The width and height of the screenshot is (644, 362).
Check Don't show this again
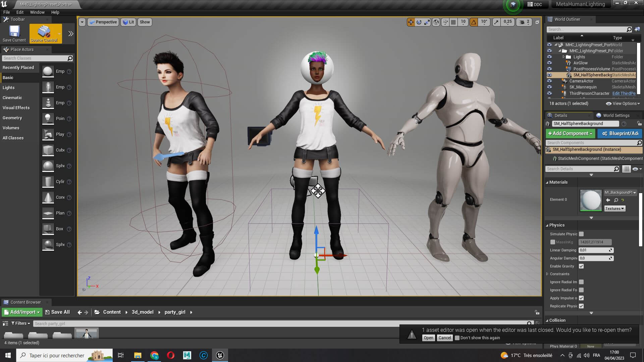point(457,338)
